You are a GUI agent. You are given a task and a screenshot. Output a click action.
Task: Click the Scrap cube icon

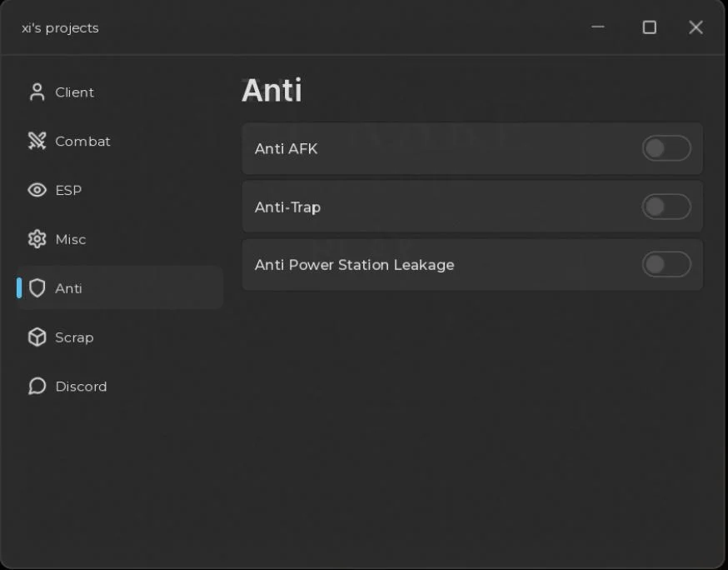pyautogui.click(x=37, y=337)
